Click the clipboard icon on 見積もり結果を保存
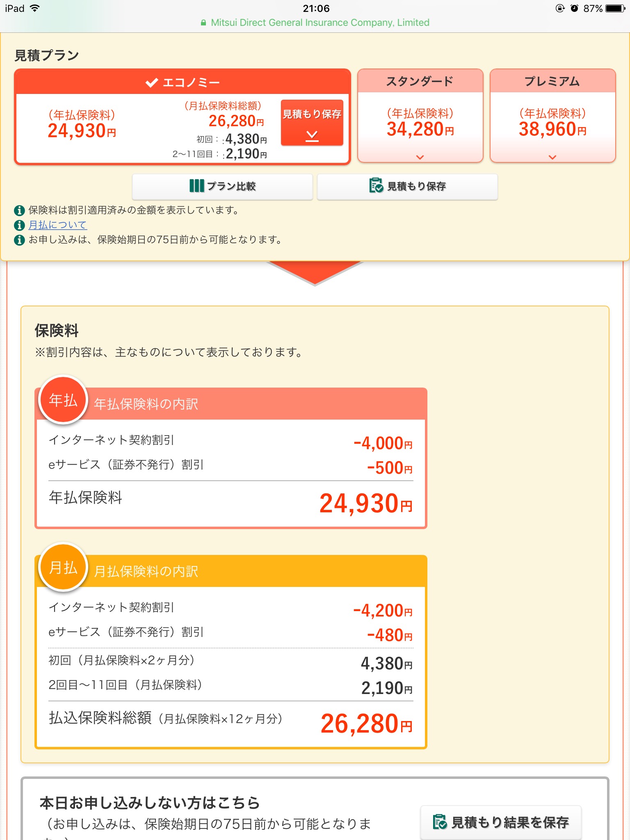630x840 pixels. (440, 822)
